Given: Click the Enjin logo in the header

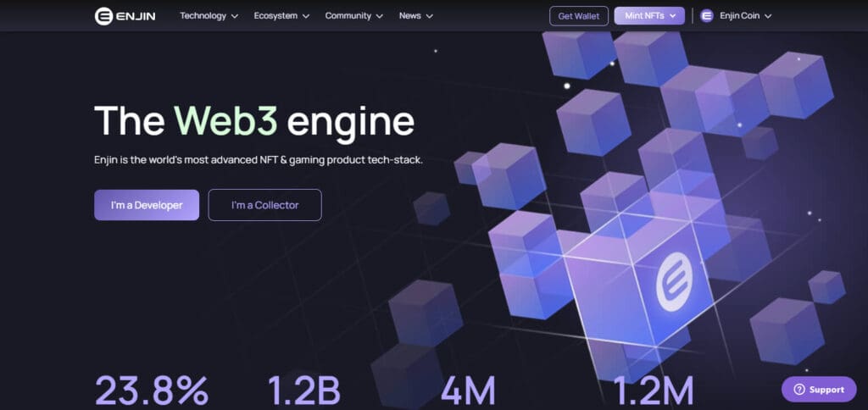Looking at the screenshot, I should coord(125,16).
